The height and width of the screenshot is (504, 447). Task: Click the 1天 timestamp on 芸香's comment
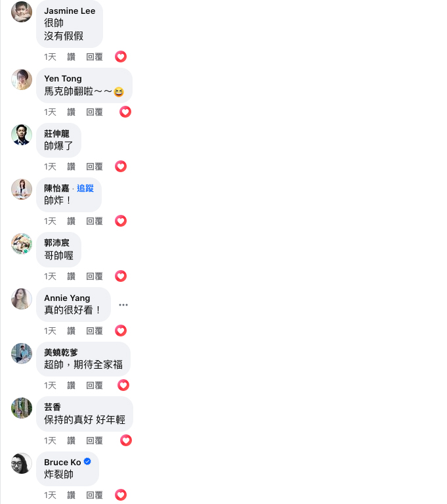tap(50, 440)
